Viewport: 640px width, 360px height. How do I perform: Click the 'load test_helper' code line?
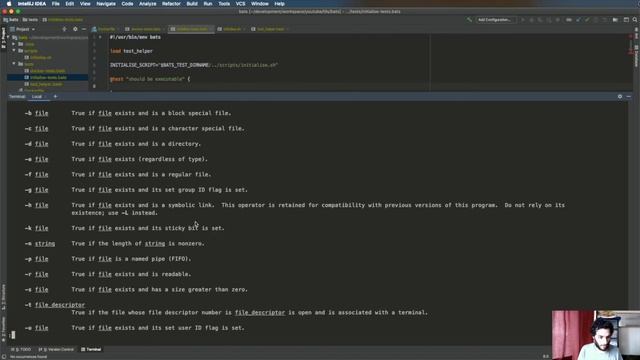pyautogui.click(x=131, y=51)
